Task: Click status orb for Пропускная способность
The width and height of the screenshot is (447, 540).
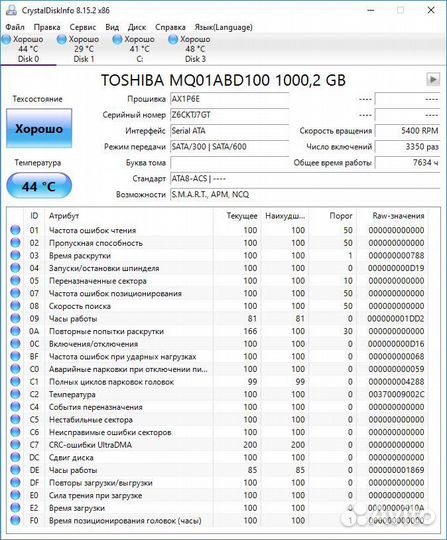Action: 15,243
